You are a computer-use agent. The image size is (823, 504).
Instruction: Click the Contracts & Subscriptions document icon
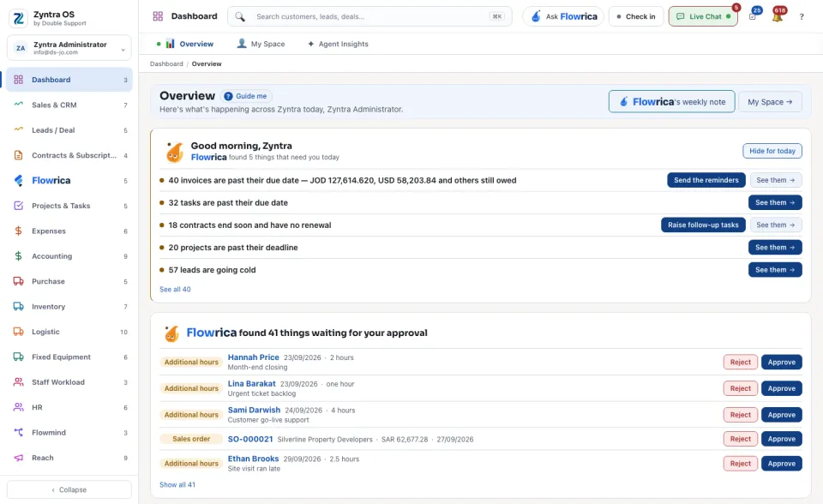[x=18, y=155]
